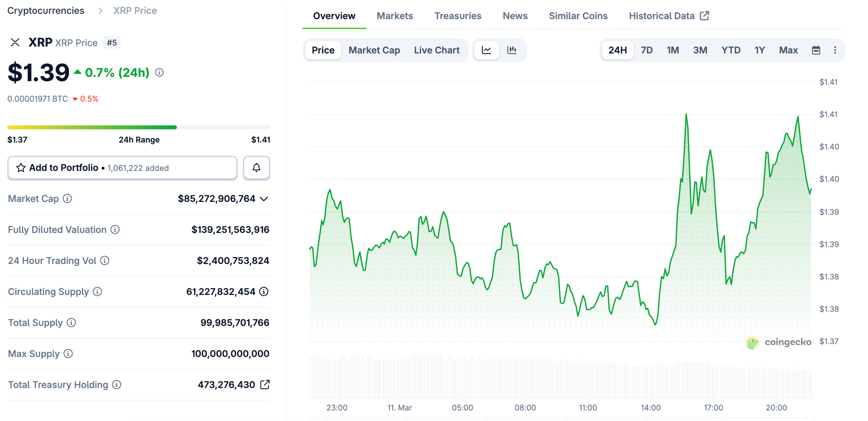Viewport: 868px width, 421px height.
Task: Open the News tab
Action: (515, 16)
